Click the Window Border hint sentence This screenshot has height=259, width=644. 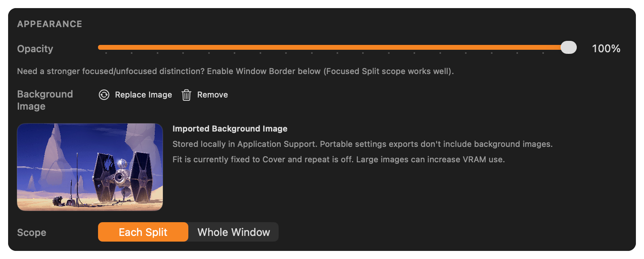coord(235,71)
